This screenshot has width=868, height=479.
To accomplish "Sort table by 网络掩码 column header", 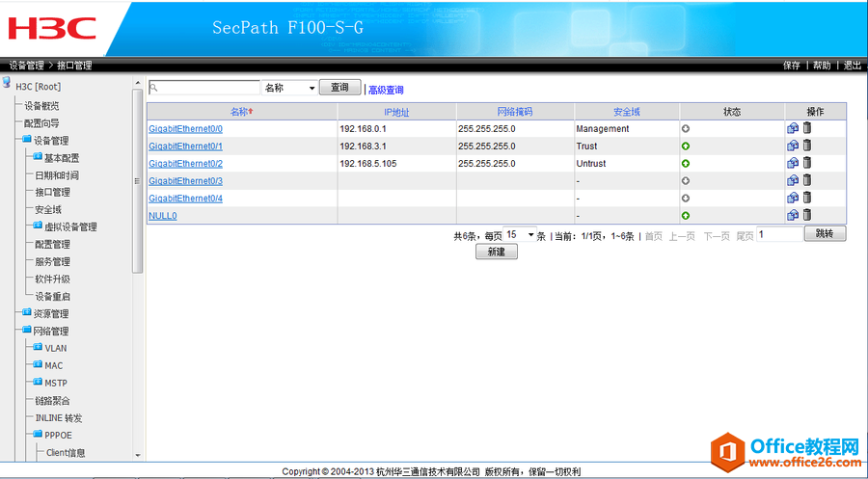I will [x=515, y=112].
